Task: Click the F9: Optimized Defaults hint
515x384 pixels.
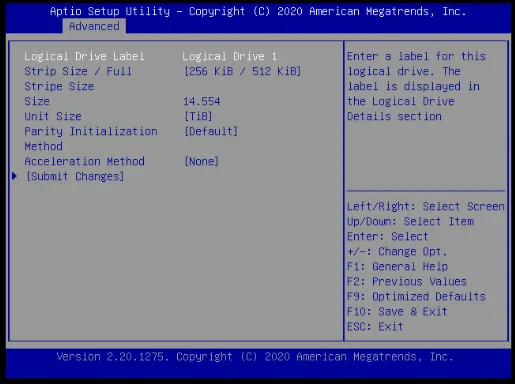Action: [416, 296]
